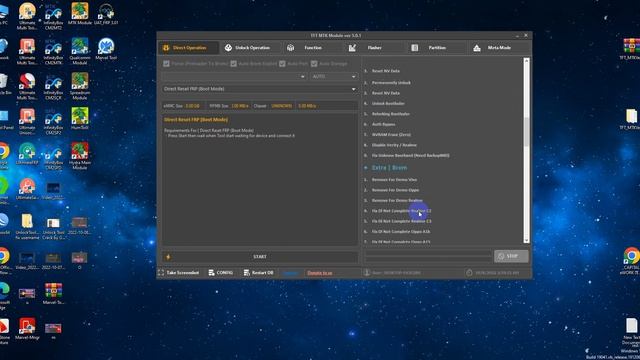Open InfinityBox CM2SPD desktop shortcut

pos(53,157)
